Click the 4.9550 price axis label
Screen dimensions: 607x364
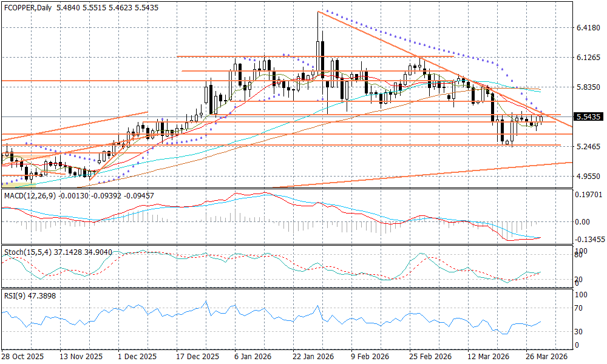click(x=588, y=177)
